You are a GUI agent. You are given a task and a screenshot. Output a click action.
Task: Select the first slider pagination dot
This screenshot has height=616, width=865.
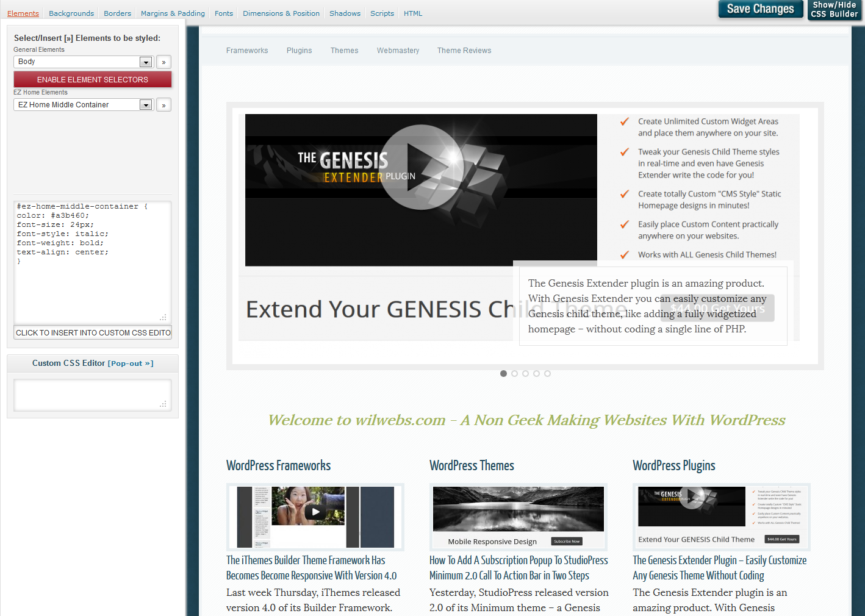(503, 373)
